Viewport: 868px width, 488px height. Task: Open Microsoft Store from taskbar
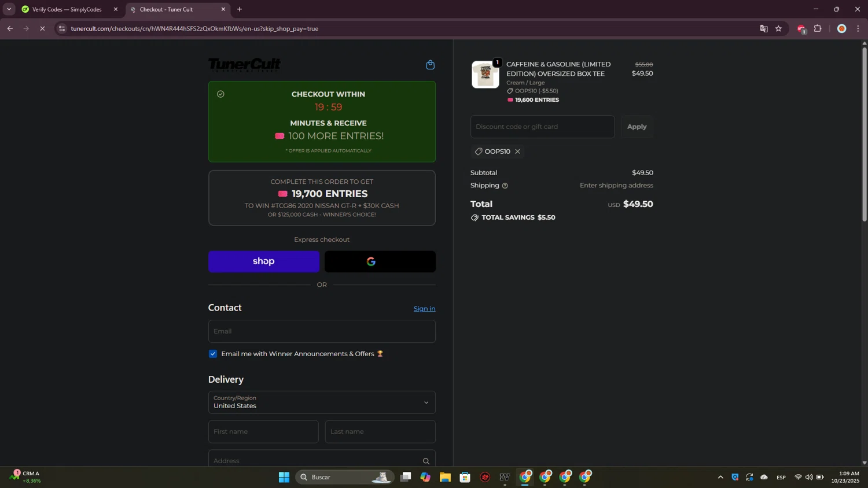point(465,477)
